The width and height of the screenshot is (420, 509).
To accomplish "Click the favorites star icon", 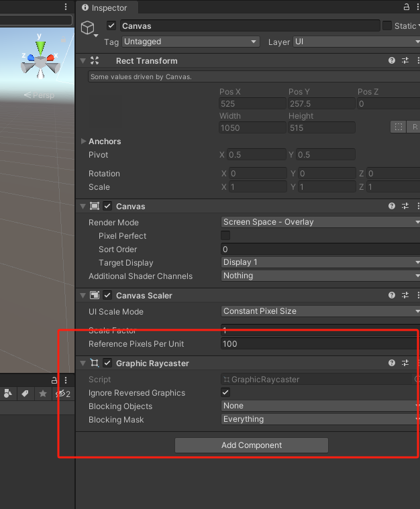I will tap(42, 394).
